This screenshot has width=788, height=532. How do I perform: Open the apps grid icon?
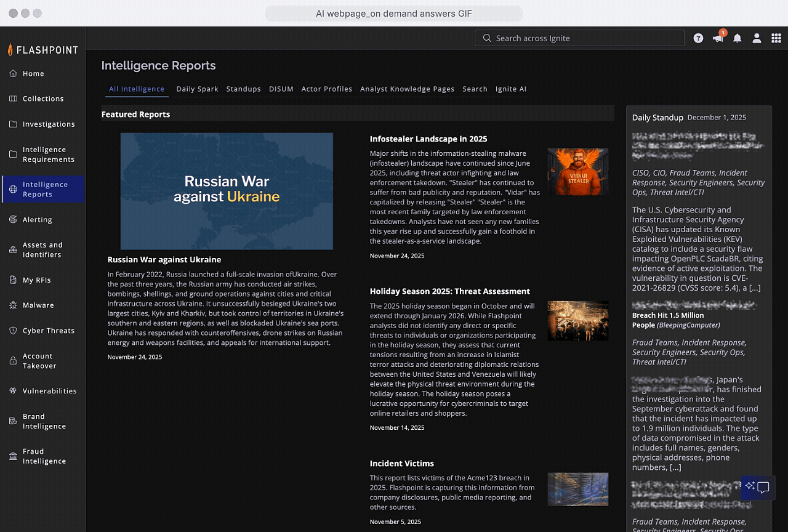(x=776, y=38)
